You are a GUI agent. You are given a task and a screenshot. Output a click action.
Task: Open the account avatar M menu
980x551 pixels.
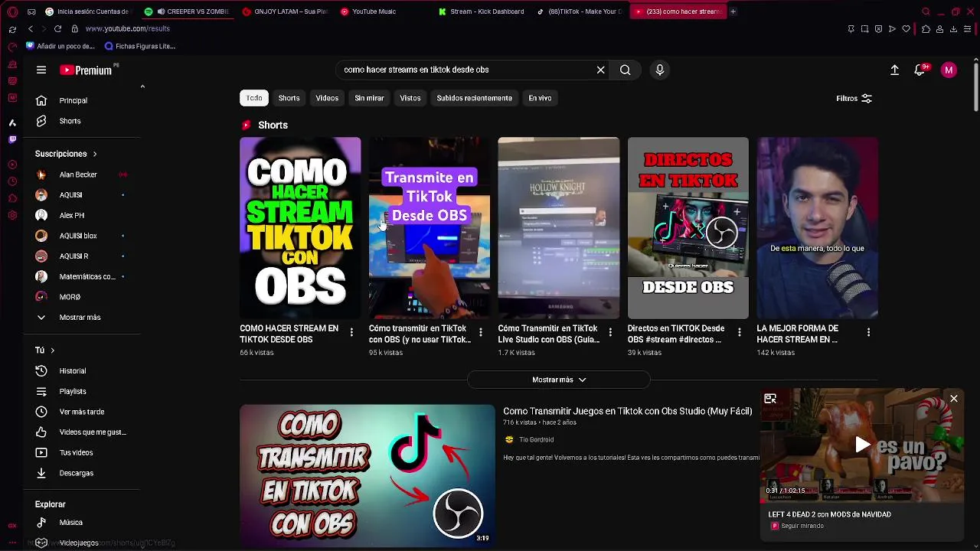click(949, 70)
